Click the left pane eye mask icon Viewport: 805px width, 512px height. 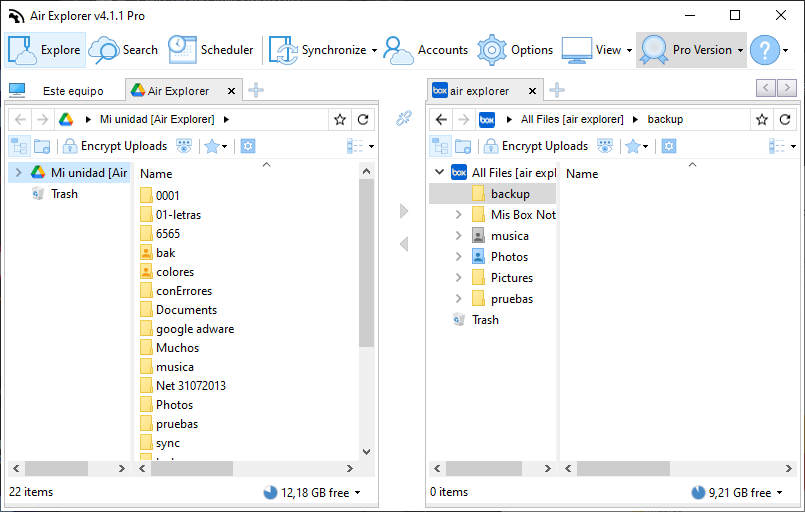(x=184, y=146)
